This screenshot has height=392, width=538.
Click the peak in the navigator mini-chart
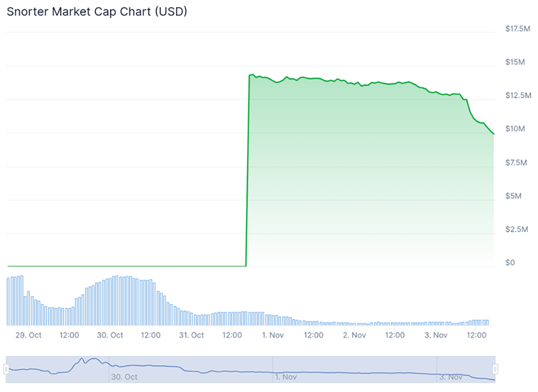point(82,358)
